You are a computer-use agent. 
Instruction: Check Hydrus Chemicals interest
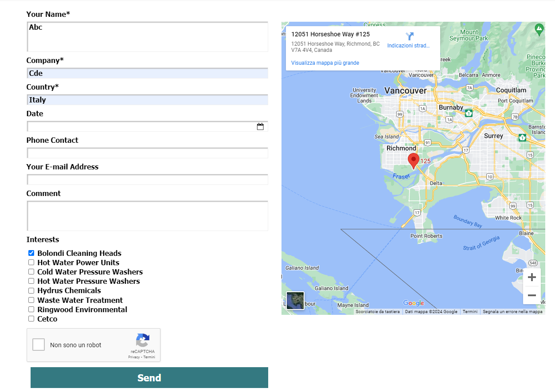point(31,291)
